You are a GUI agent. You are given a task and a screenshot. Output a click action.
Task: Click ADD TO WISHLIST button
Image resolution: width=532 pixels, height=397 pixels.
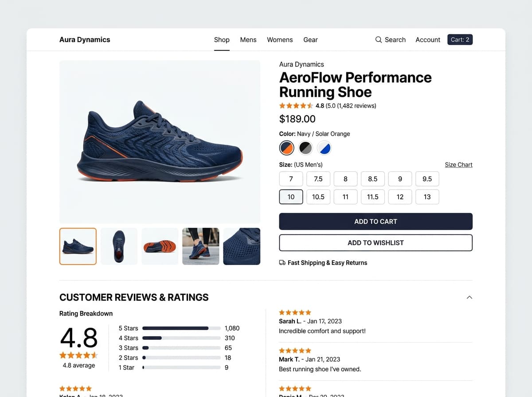[x=376, y=243]
